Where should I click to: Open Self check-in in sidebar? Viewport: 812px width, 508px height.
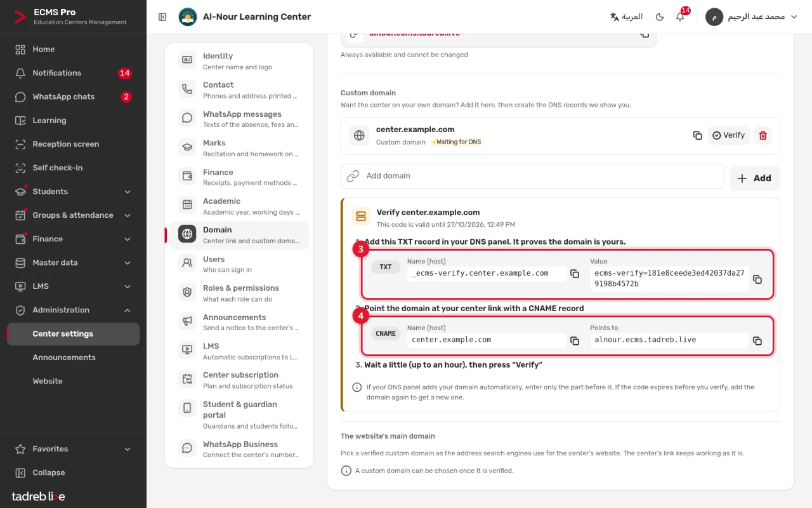click(x=73, y=168)
